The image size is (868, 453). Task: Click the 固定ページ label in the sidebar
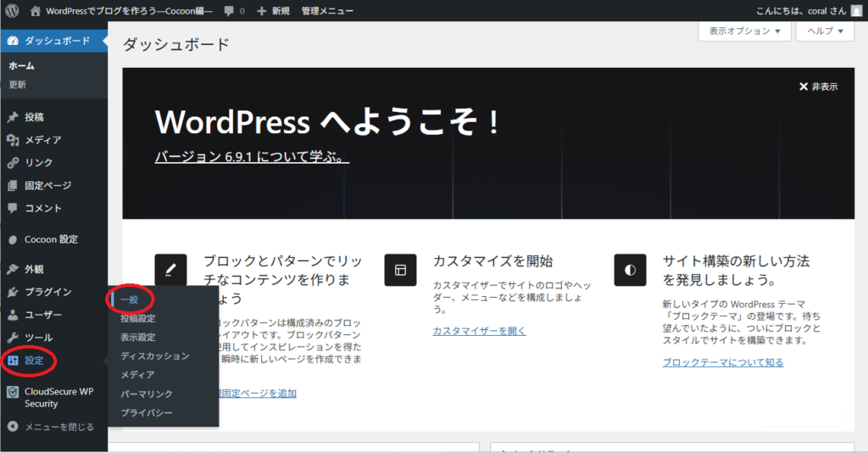(x=48, y=186)
